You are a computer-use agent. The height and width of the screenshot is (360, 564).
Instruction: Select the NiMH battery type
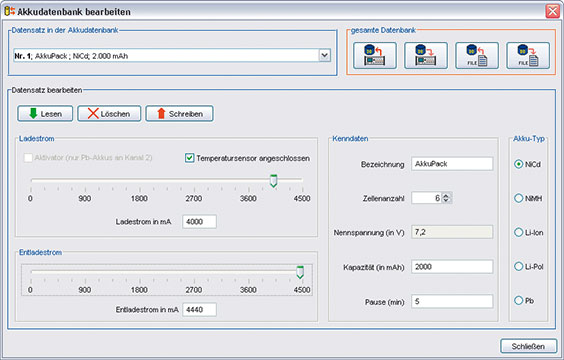tap(518, 198)
